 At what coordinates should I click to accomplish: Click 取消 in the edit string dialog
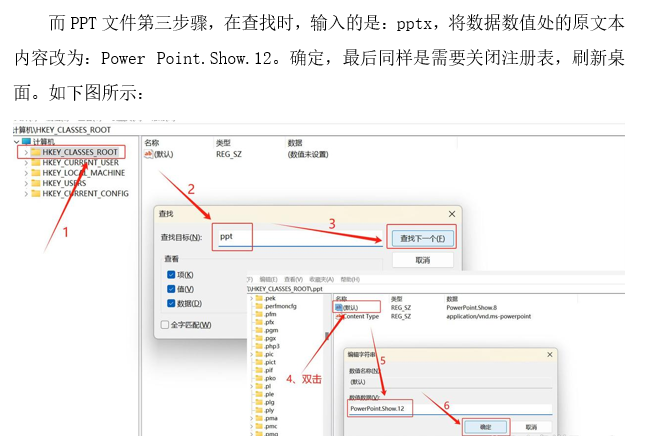pyautogui.click(x=531, y=427)
